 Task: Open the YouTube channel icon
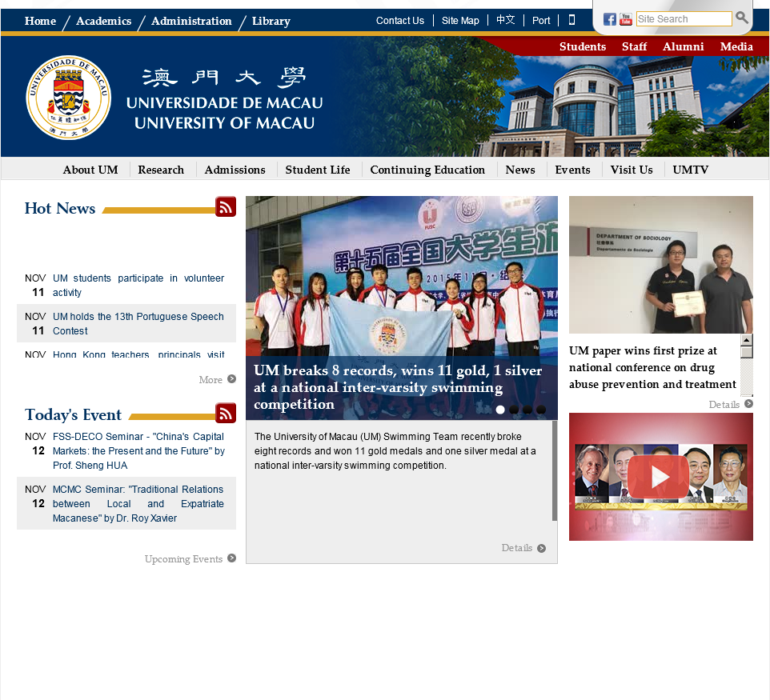tap(626, 19)
